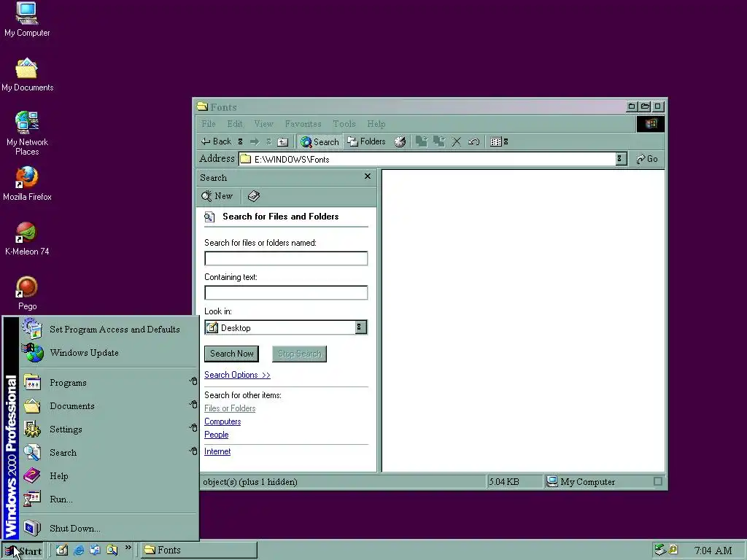Click the Show Desktop quick launch icon
The height and width of the screenshot is (560, 747).
click(x=61, y=550)
